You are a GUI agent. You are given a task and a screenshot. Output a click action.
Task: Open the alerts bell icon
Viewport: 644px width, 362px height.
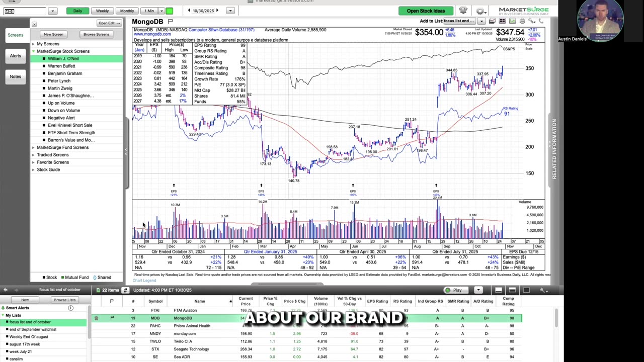click(463, 11)
